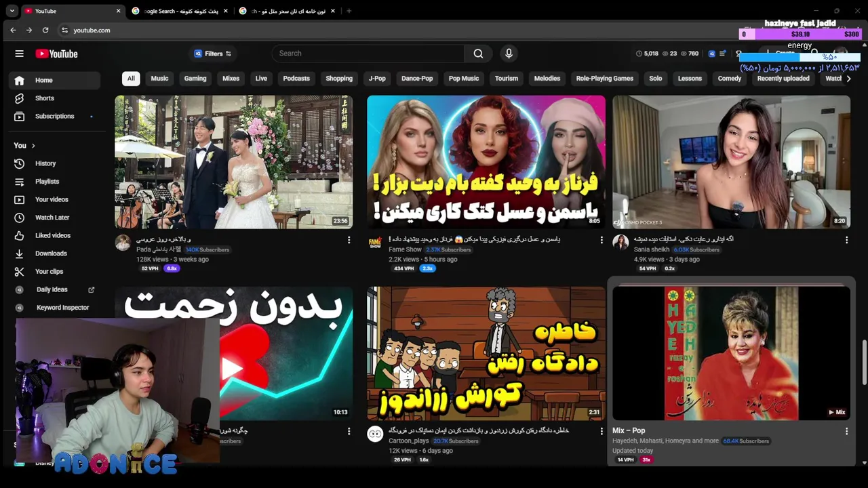Select the Role-Playing Games chip
This screenshot has width=868, height=488.
click(605, 79)
